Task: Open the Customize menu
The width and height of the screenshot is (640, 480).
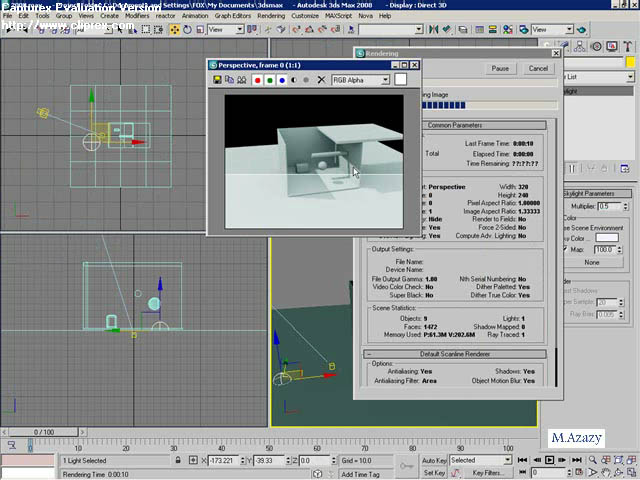Action: (x=305, y=16)
